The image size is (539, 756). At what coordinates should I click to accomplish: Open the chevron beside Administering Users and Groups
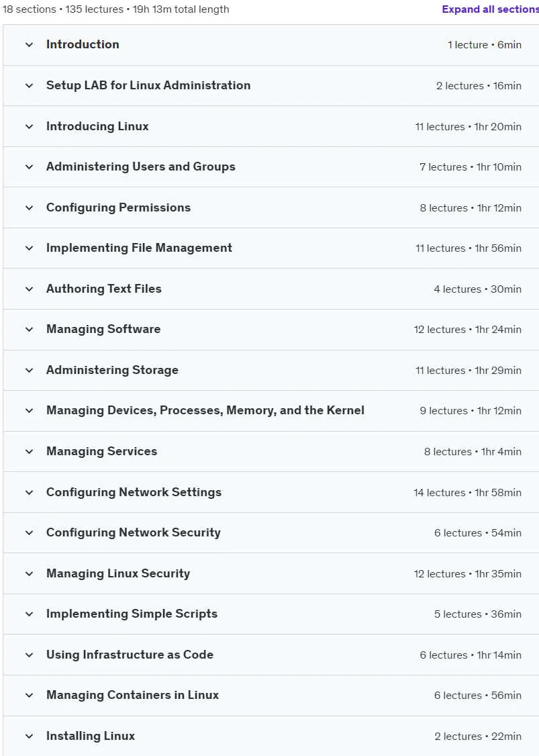pyautogui.click(x=30, y=167)
